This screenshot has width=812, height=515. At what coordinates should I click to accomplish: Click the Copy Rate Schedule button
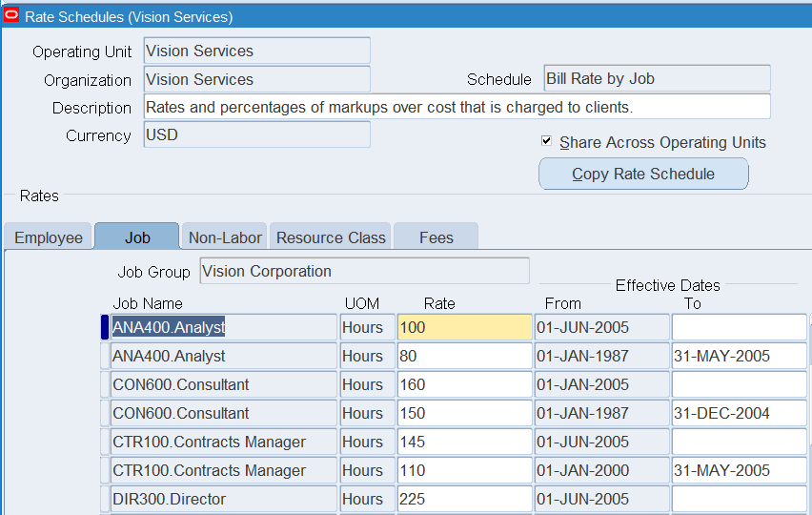(643, 175)
